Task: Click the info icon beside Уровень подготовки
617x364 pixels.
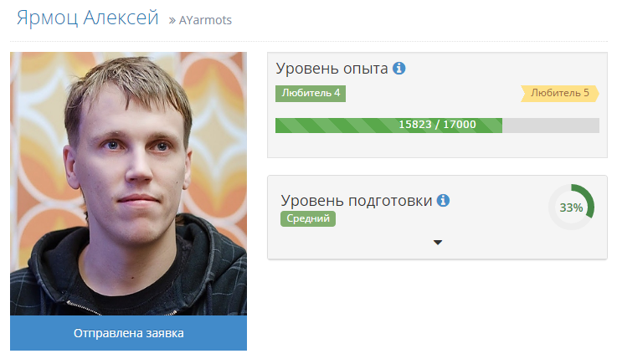Action: tap(443, 200)
